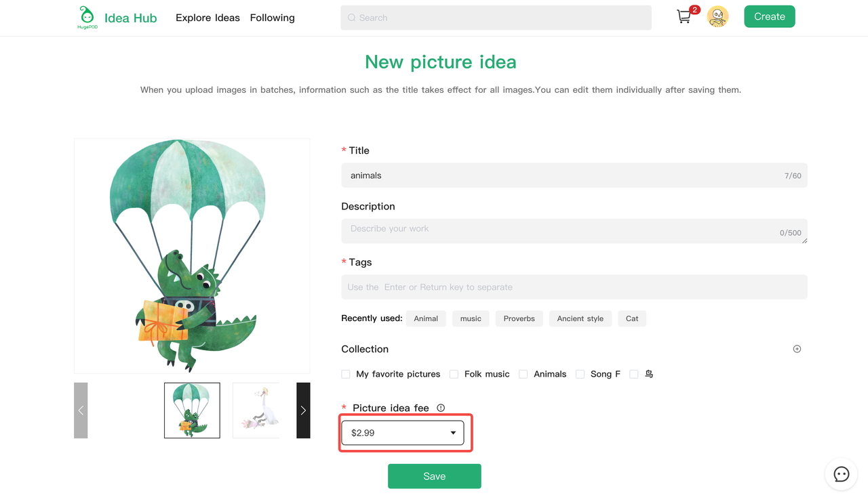The width and height of the screenshot is (868, 502).
Task: Open the $2.99 fee dropdown
Action: [403, 433]
